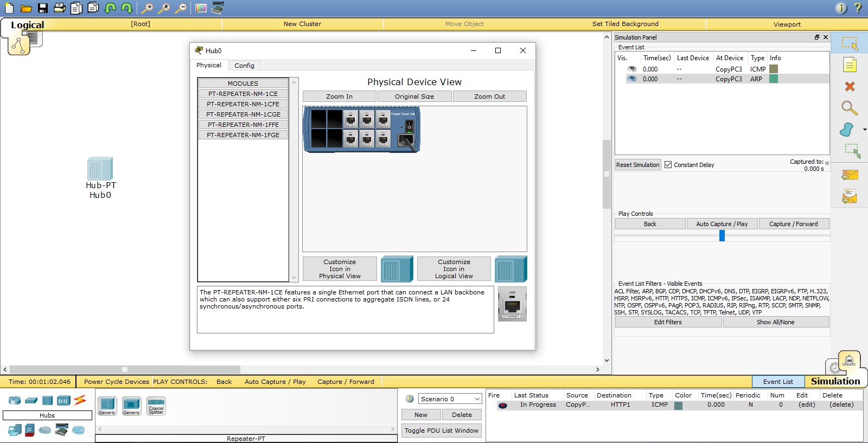Select the Delete tool red X icon

click(x=850, y=86)
